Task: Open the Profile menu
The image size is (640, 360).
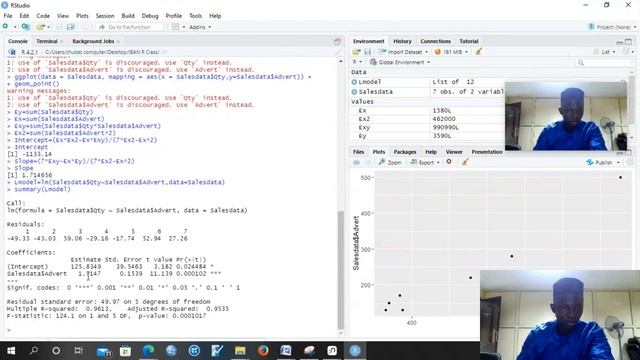Action: point(173,16)
